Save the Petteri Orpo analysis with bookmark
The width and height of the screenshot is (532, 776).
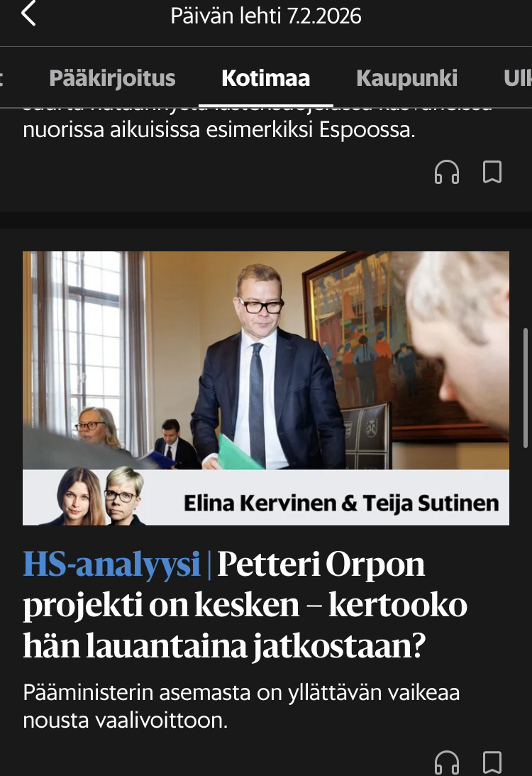pyautogui.click(x=492, y=763)
